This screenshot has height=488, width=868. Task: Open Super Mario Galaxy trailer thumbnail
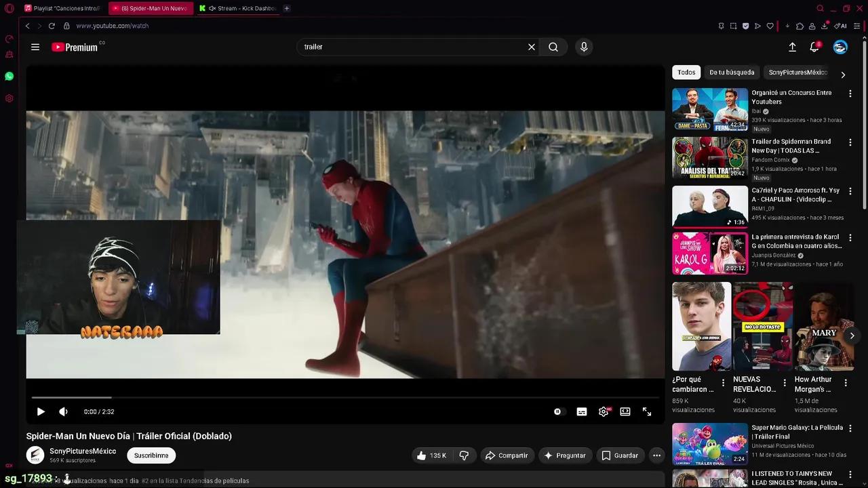point(710,444)
